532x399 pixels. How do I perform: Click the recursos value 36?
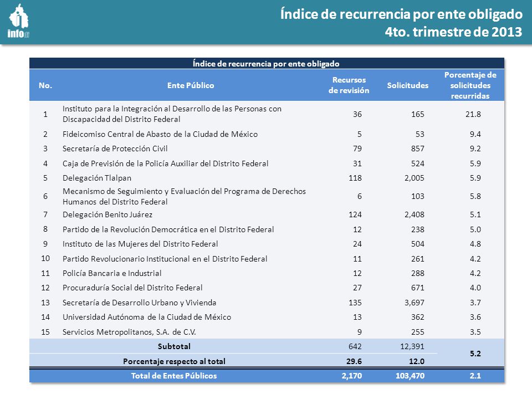[357, 114]
